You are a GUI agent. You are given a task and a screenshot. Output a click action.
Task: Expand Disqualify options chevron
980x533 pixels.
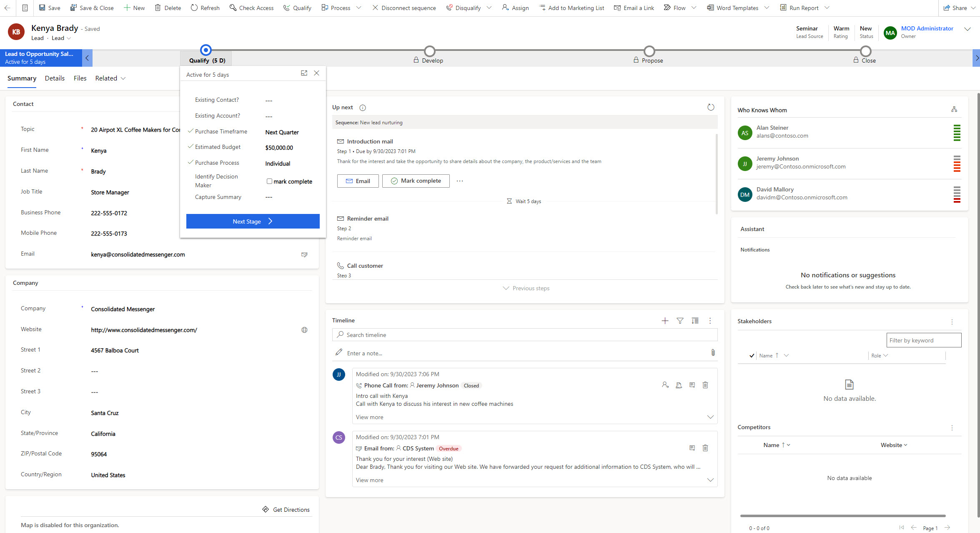point(489,8)
